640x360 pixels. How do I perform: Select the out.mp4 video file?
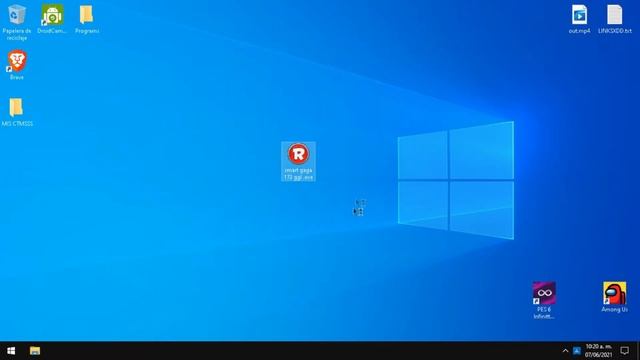(x=579, y=19)
